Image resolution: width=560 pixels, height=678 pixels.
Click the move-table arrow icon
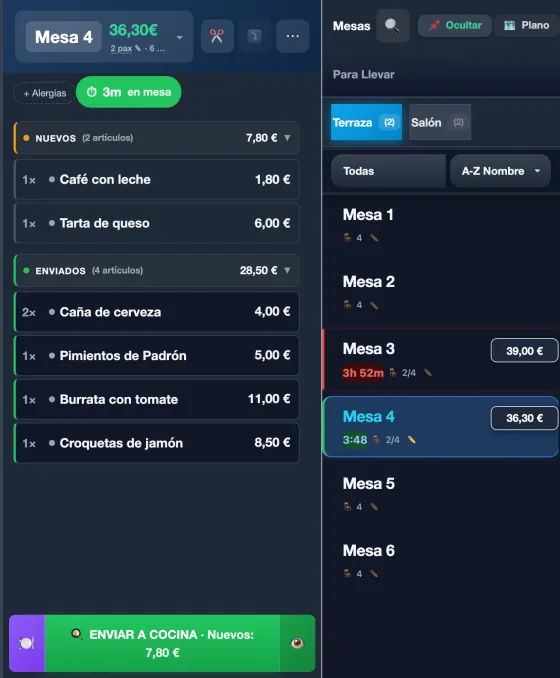tap(255, 36)
